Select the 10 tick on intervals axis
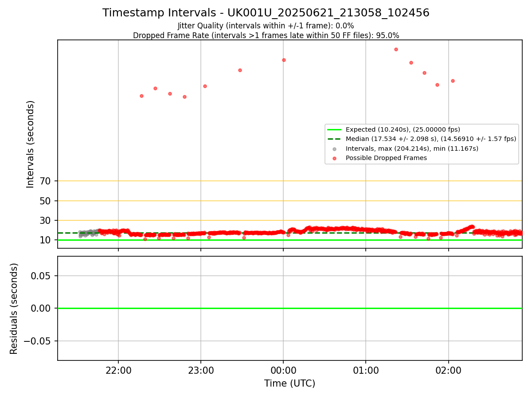Image resolution: width=532 pixels, height=399 pixels. 46,240
